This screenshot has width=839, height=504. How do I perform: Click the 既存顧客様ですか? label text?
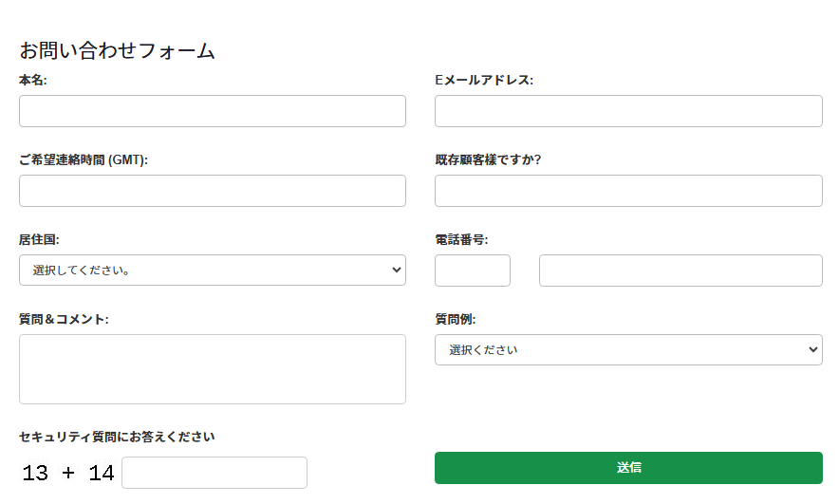(488, 160)
